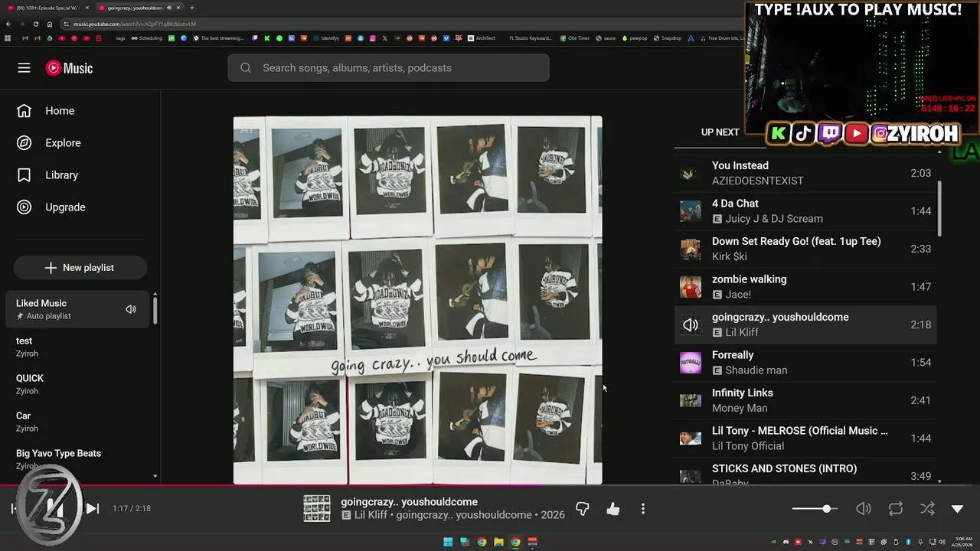Switch to the UP NEXT tab

[x=720, y=132]
